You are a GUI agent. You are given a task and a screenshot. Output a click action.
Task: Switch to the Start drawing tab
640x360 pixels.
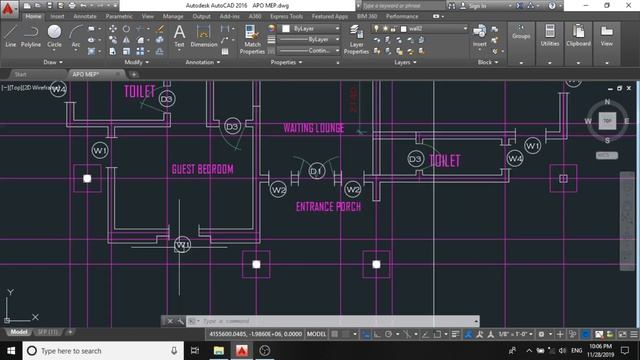[20, 74]
